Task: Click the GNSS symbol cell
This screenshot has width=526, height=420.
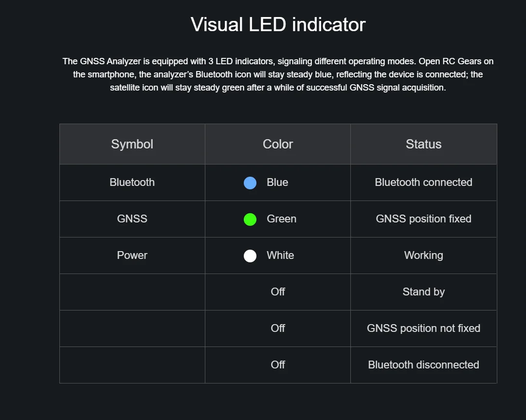Action: pyautogui.click(x=132, y=219)
